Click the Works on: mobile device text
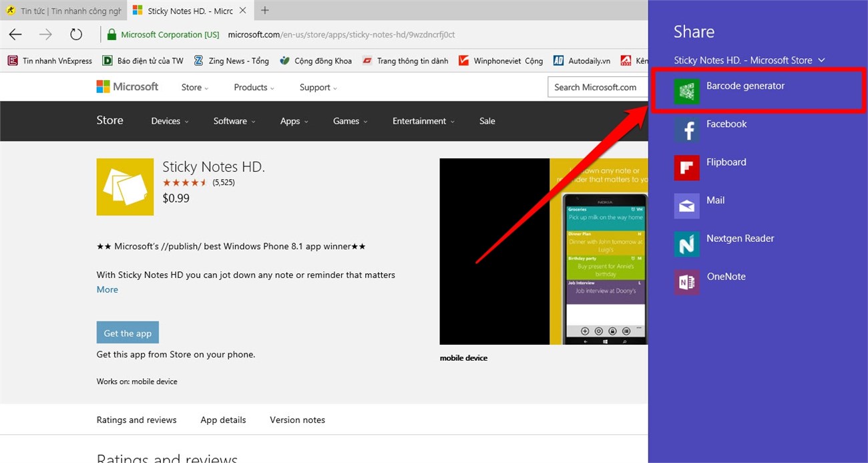Viewport: 868px width, 463px height. [137, 381]
